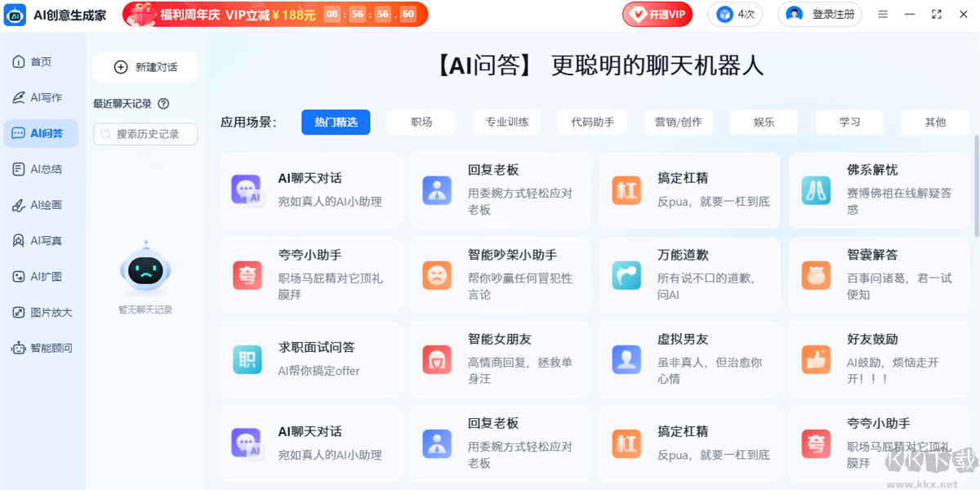Switch to the 职场 scenario tab
Viewport: 980px width, 490px height.
pyautogui.click(x=421, y=122)
